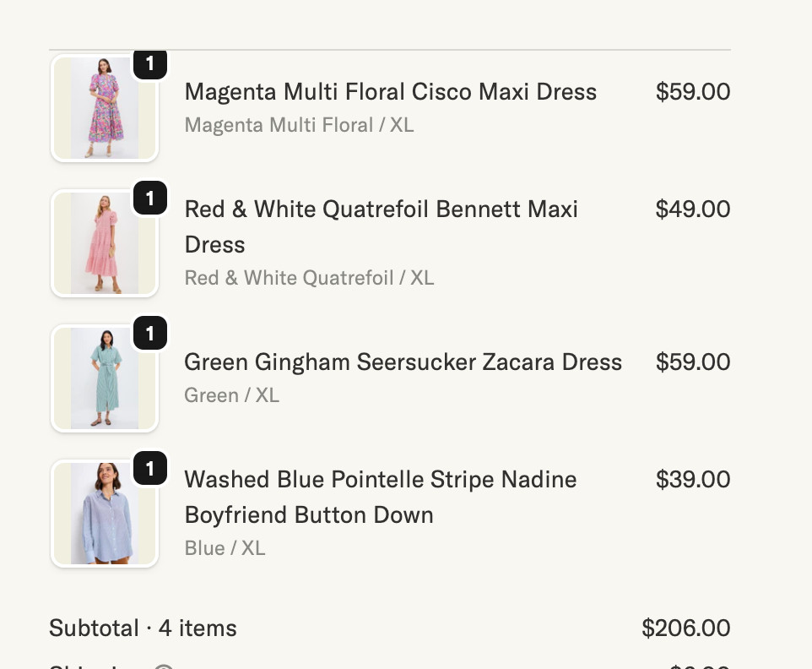
Task: Click the Blue Button Down shirt thumbnail
Action: pyautogui.click(x=104, y=513)
